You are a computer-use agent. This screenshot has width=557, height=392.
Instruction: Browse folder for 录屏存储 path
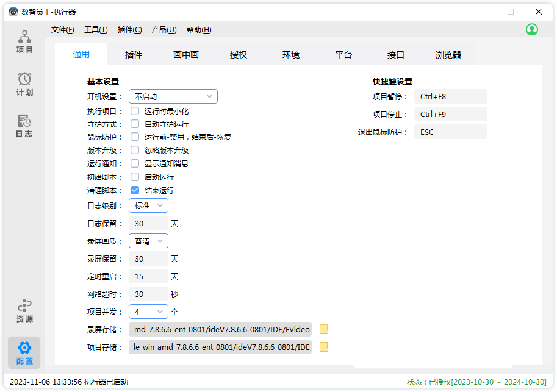click(x=324, y=330)
